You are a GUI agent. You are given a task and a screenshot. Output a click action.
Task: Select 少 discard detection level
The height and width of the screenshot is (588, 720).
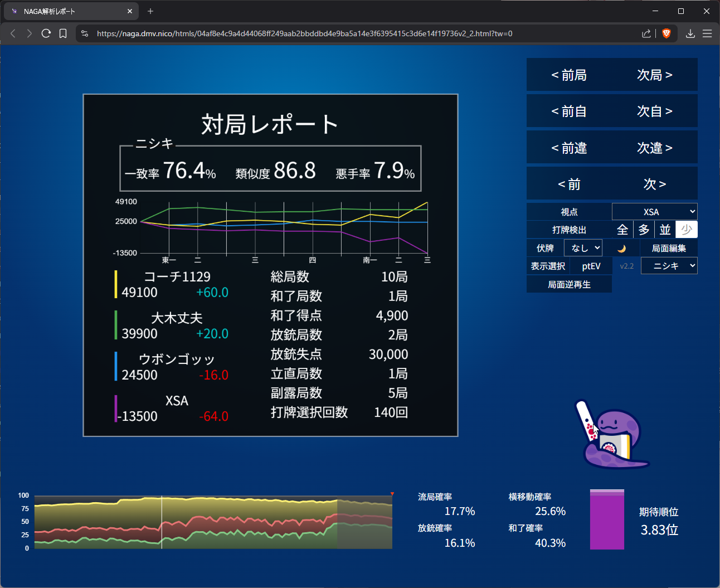[686, 230]
